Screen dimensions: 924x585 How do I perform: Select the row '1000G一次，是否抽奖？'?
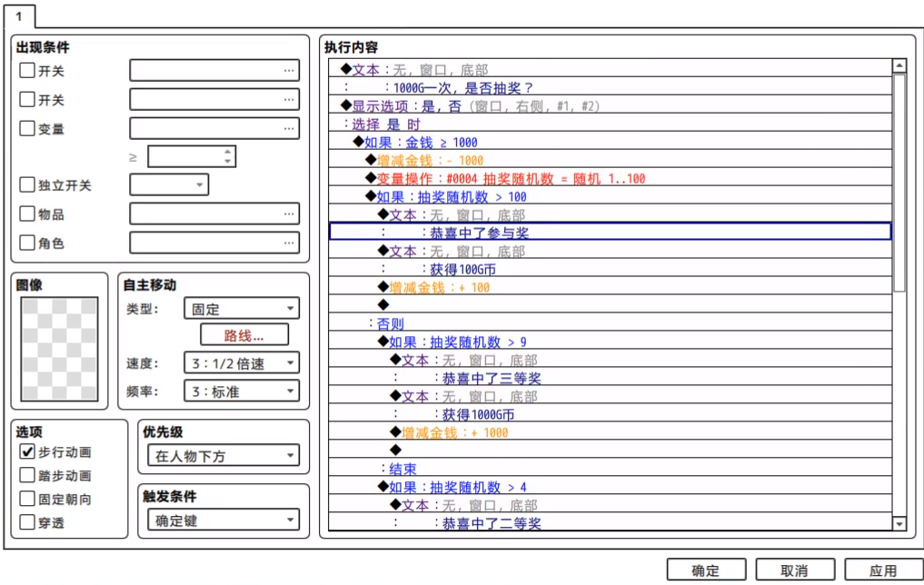pos(610,88)
